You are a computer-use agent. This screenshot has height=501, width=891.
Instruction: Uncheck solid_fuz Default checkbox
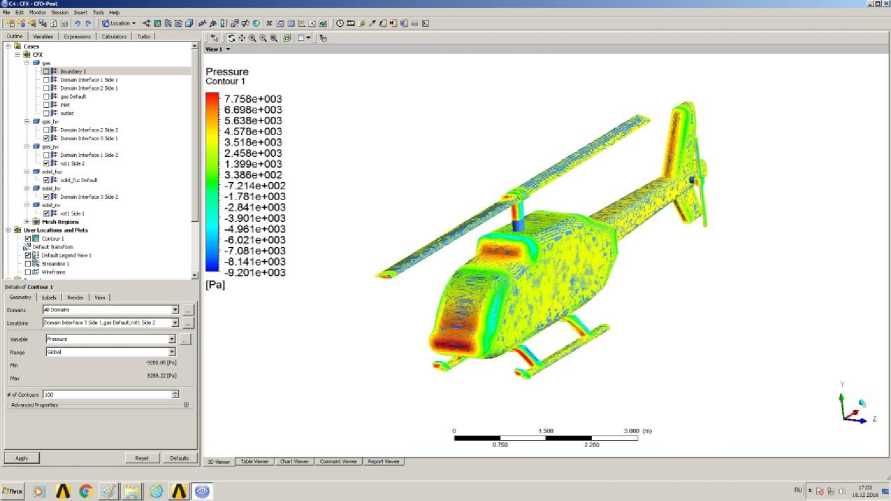[46, 180]
